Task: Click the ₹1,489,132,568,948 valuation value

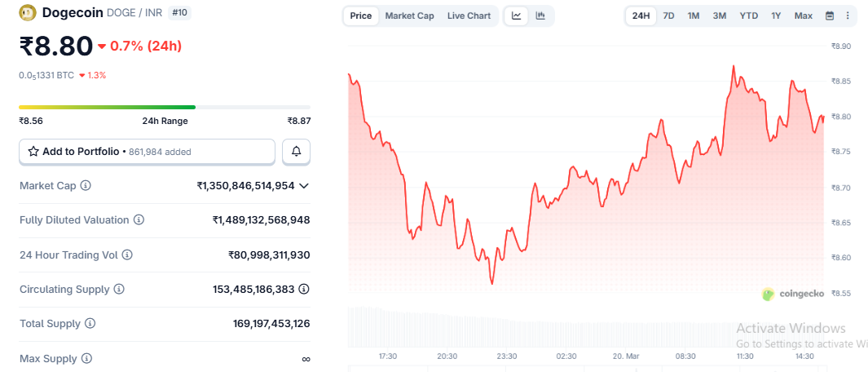Action: (x=262, y=220)
